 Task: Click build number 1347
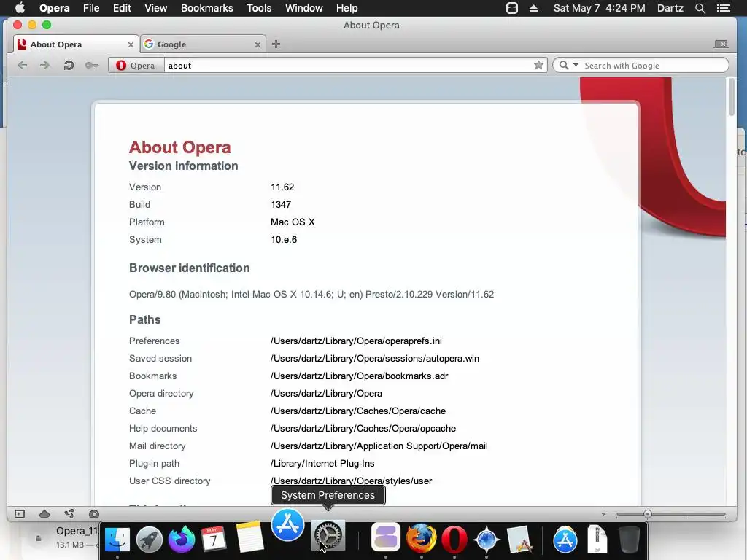(281, 205)
